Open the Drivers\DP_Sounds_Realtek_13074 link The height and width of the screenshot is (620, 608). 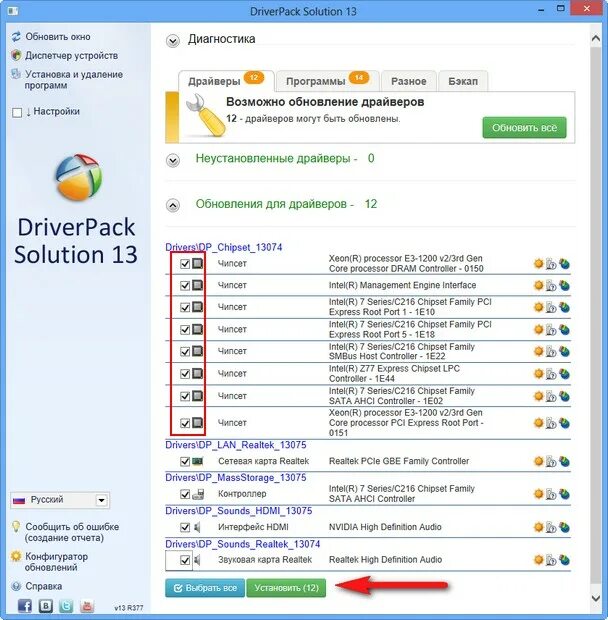[243, 544]
